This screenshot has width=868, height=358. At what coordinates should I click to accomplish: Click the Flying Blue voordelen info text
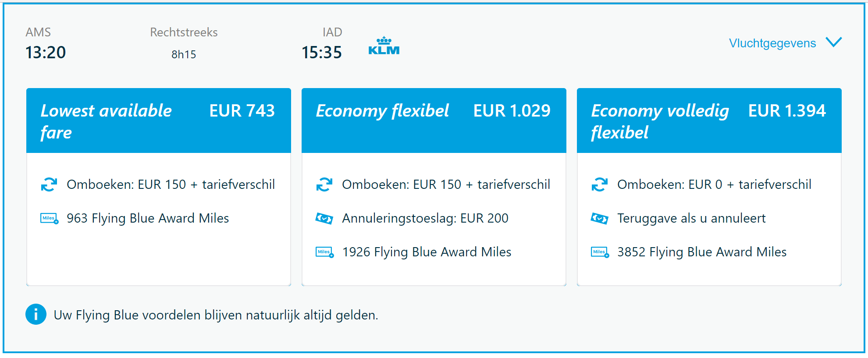216,315
